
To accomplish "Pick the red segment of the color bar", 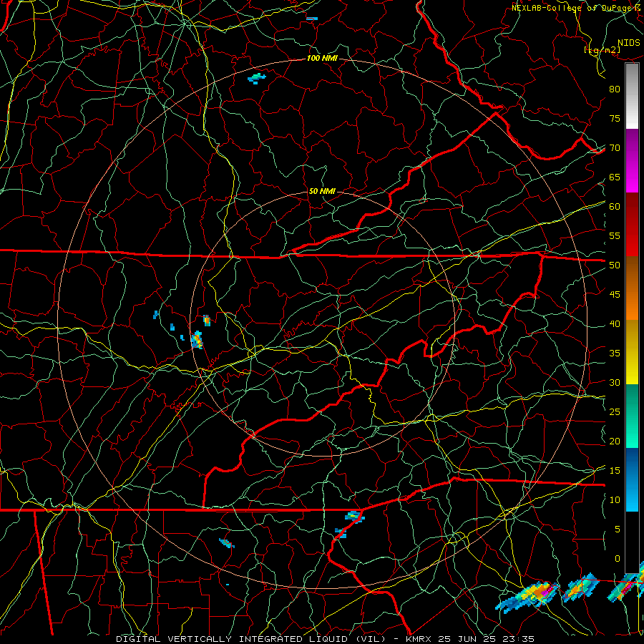I will point(632,225).
